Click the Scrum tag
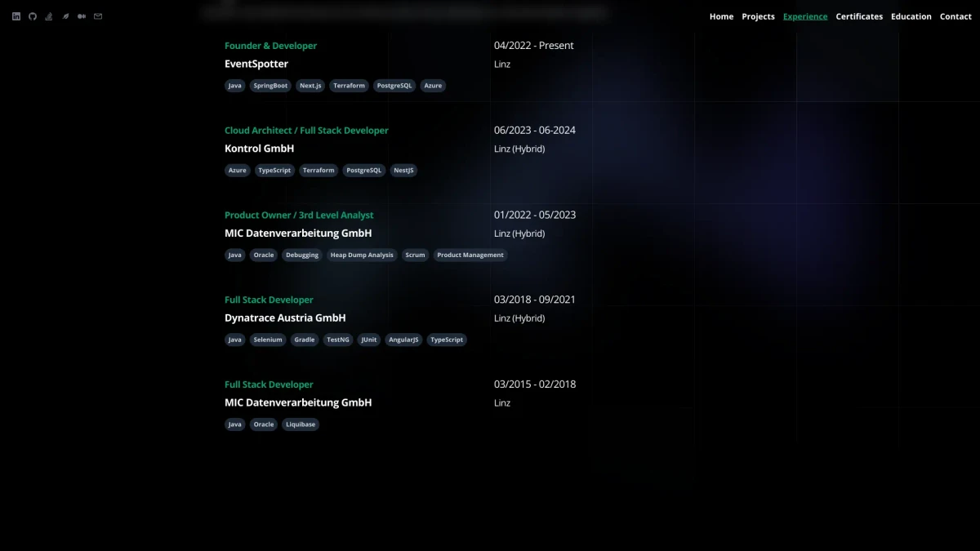The width and height of the screenshot is (980, 551). point(415,255)
